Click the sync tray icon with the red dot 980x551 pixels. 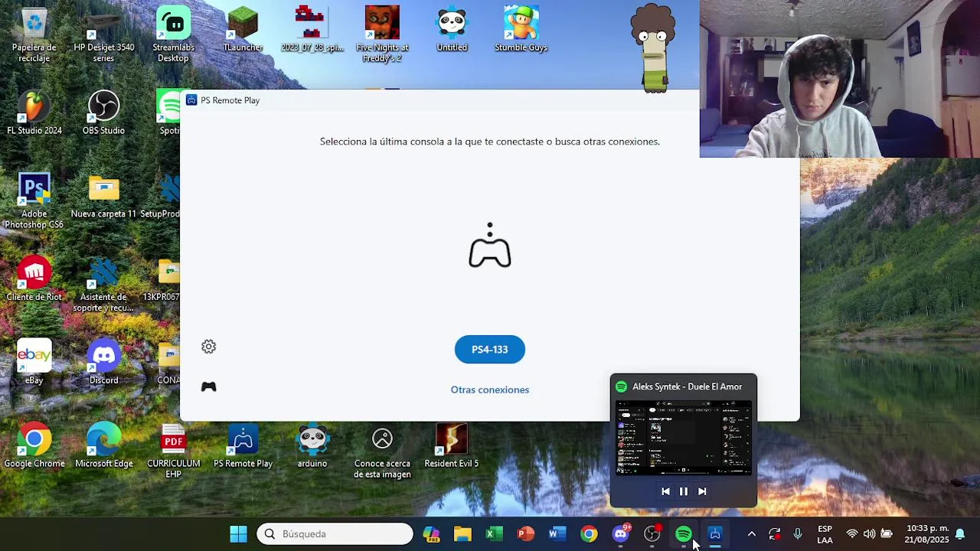coord(775,534)
